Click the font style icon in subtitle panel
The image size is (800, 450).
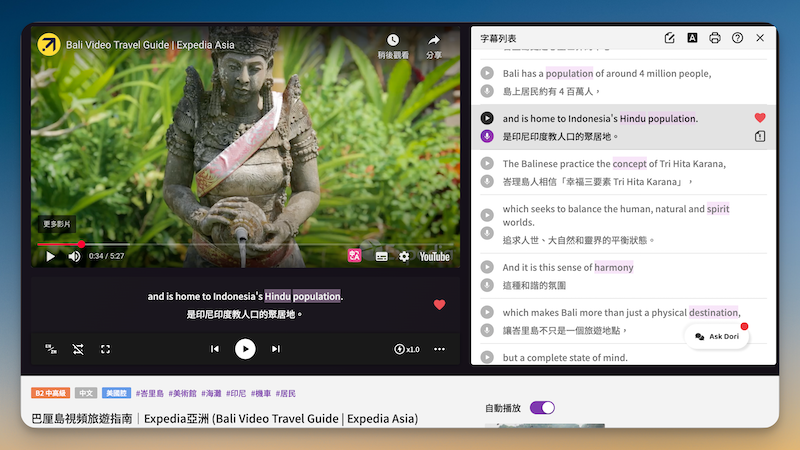[x=692, y=38]
